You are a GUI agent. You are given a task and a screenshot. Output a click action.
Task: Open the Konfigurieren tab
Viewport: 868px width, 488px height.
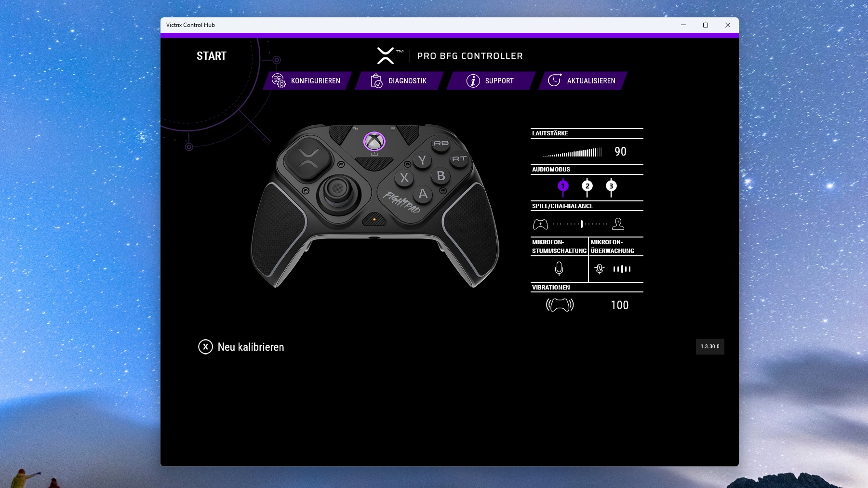[x=307, y=81]
